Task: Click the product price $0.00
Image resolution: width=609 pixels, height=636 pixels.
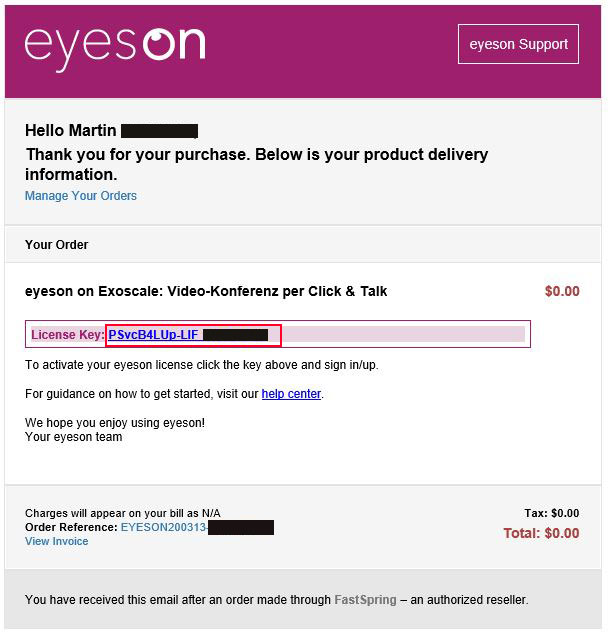Action: click(562, 292)
